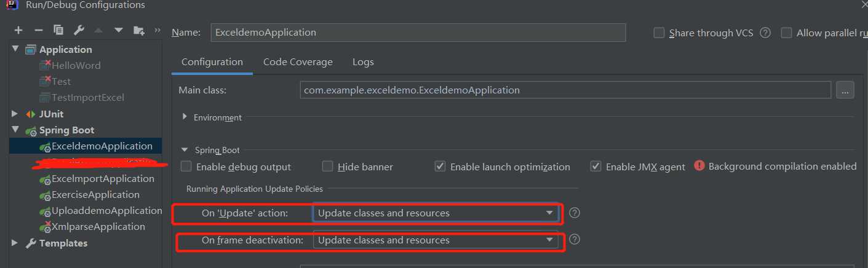Click the wrench Edit Defaults icon
Image resolution: width=868 pixels, height=268 pixels.
tap(79, 30)
